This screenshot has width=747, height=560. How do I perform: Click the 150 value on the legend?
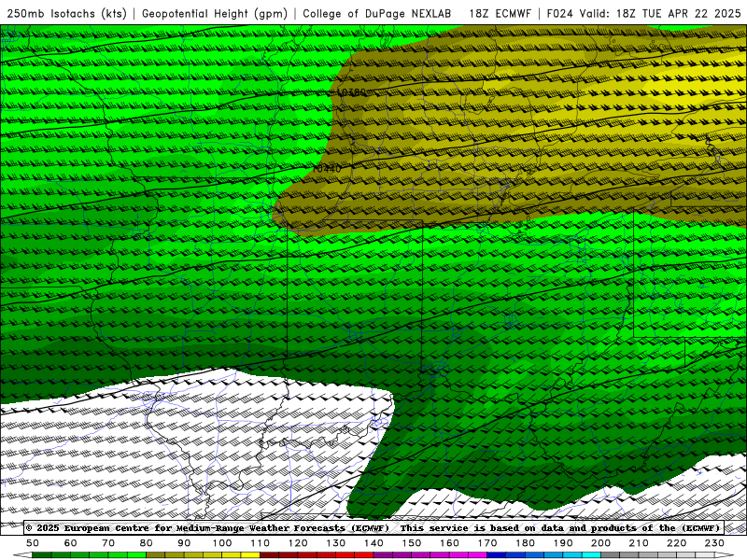(412, 543)
